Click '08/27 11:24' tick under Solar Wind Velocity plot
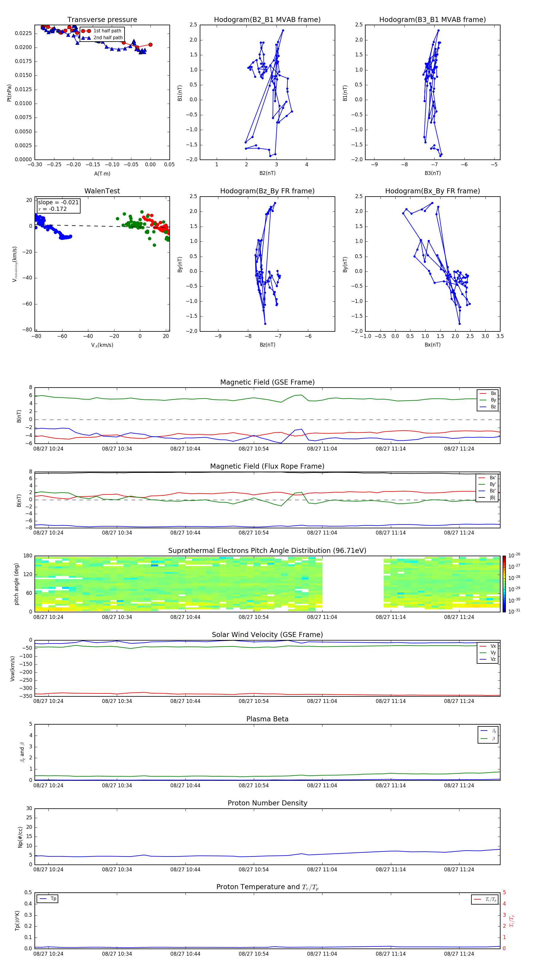The image size is (535, 980). click(459, 701)
